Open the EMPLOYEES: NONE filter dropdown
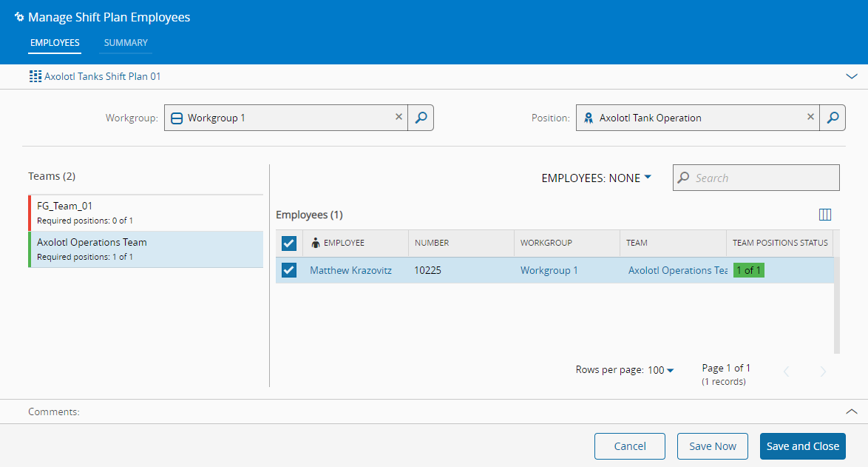The image size is (868, 467). 597,178
